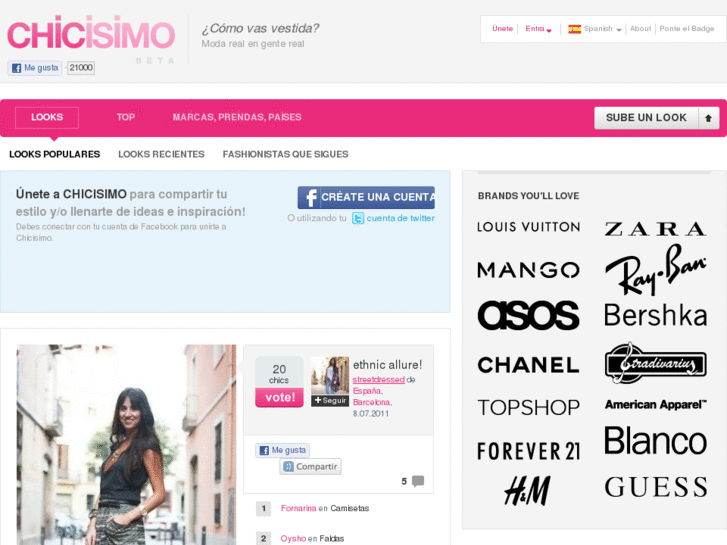Switch to the TOP tab

(126, 117)
